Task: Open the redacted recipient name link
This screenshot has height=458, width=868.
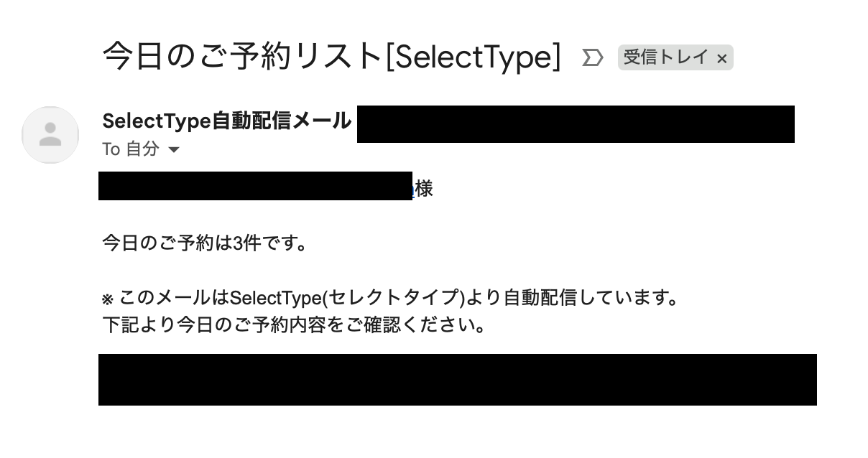Action: point(255,186)
